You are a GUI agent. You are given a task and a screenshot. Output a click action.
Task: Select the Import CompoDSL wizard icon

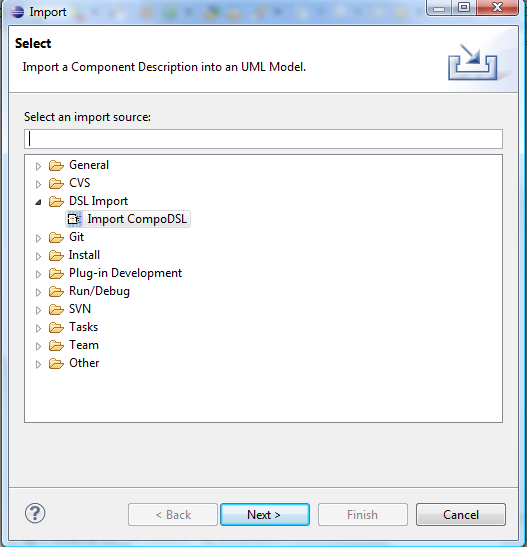pyautogui.click(x=74, y=219)
